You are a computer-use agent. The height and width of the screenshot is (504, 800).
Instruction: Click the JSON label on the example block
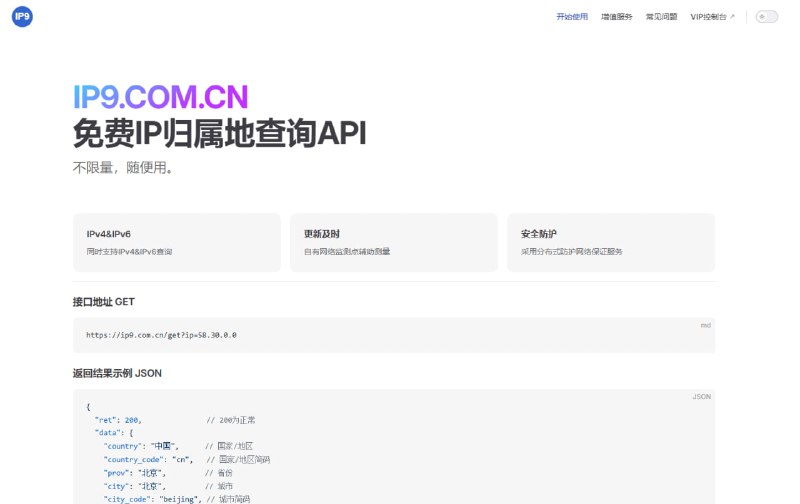701,397
